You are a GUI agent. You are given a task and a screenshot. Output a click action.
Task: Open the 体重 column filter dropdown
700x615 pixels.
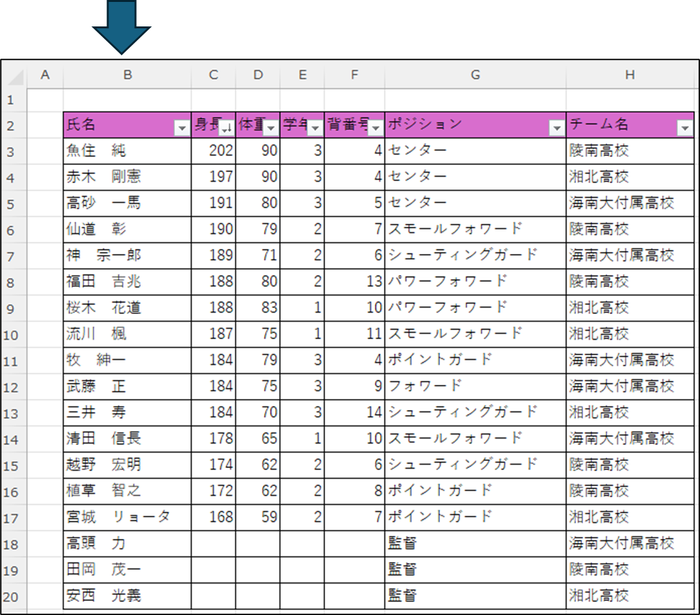pos(271,129)
